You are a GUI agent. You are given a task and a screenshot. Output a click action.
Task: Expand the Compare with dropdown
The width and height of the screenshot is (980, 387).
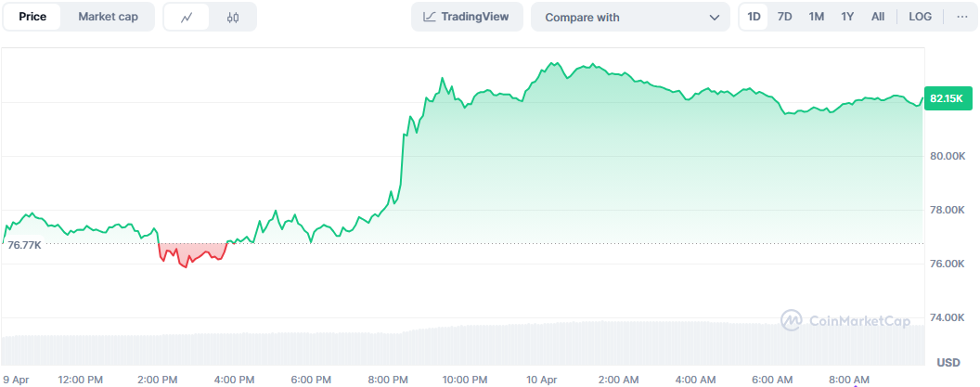pos(622,17)
